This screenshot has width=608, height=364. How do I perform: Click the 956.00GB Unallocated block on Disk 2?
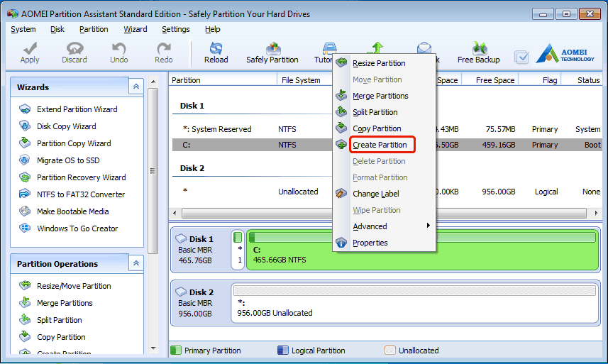(415, 303)
